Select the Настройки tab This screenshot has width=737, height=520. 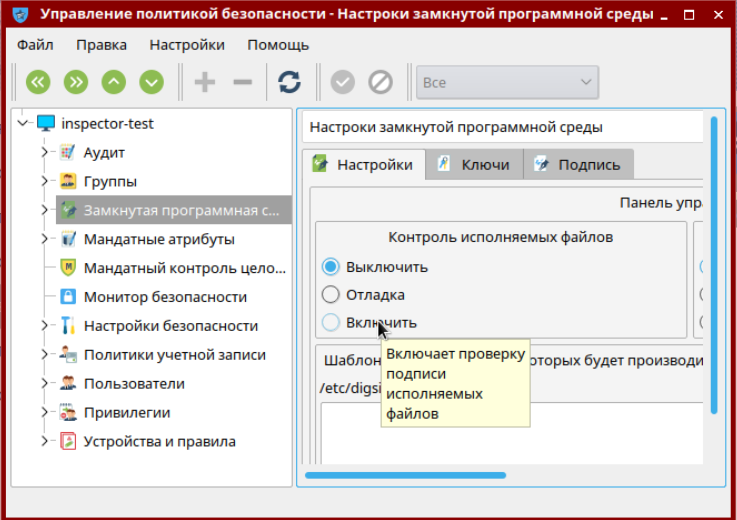point(363,165)
